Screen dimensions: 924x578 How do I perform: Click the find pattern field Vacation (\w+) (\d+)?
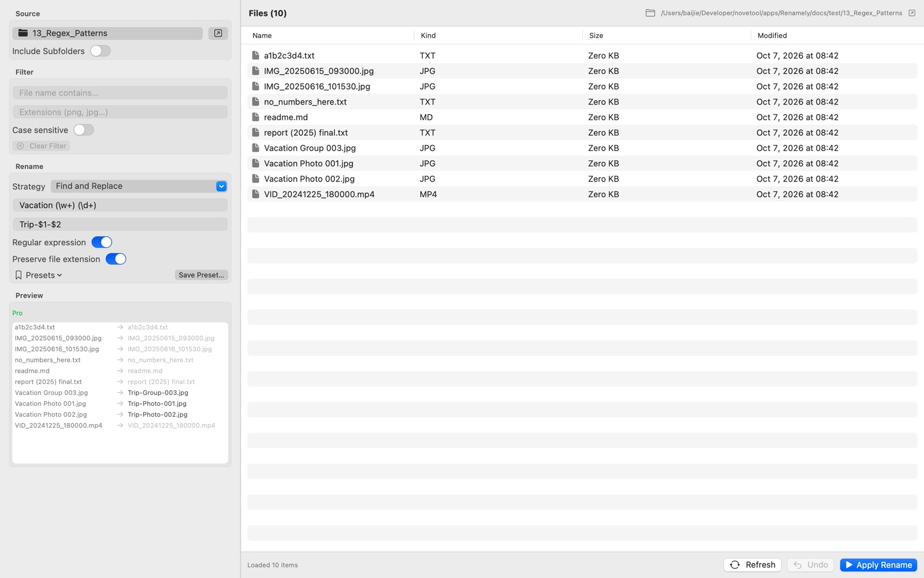click(x=120, y=205)
